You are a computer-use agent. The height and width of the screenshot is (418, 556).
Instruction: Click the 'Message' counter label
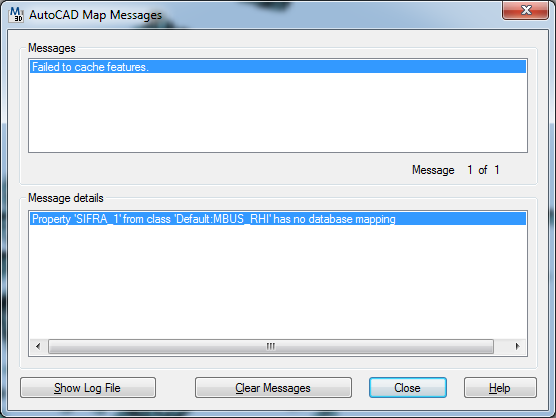[x=433, y=170]
